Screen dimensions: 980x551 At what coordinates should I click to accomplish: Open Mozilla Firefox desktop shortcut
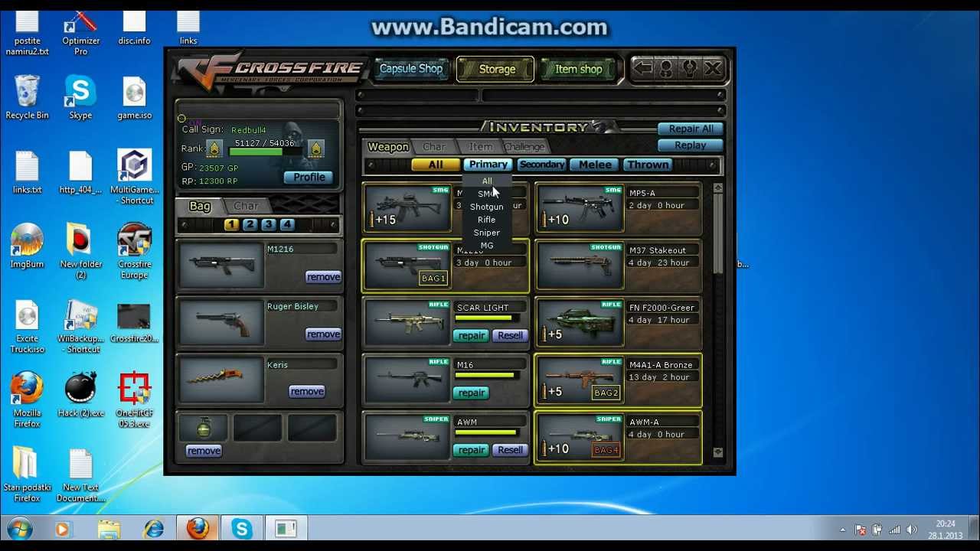[x=27, y=398]
